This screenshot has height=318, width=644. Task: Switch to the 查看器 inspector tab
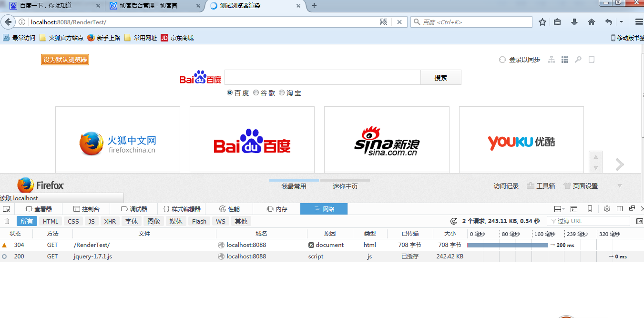pyautogui.click(x=39, y=209)
